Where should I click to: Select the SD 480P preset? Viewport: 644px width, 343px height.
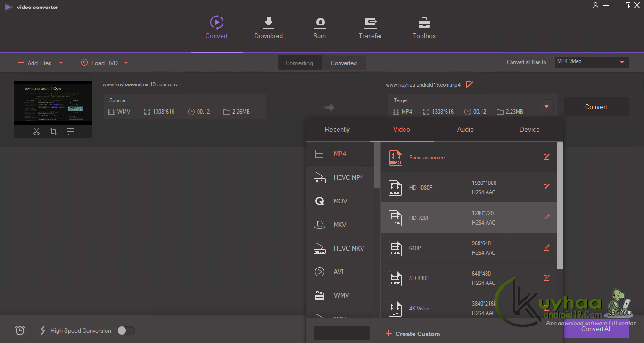(469, 278)
